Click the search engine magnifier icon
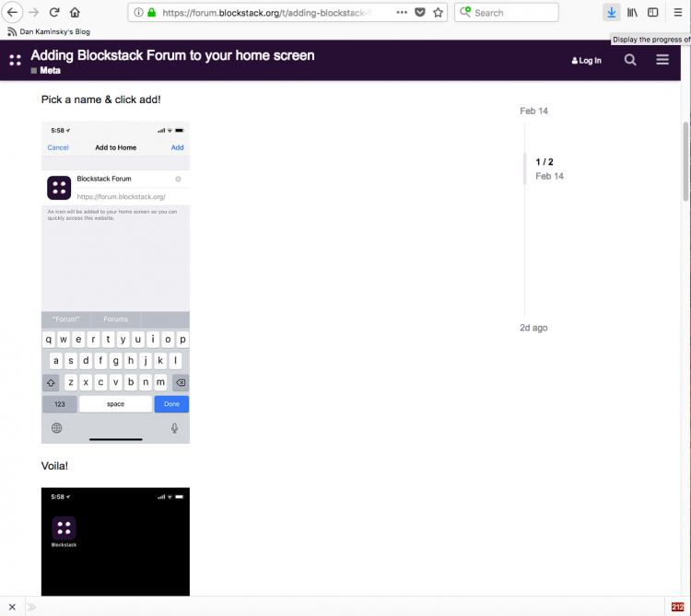Viewport: 691px width, 616px height. [x=465, y=12]
